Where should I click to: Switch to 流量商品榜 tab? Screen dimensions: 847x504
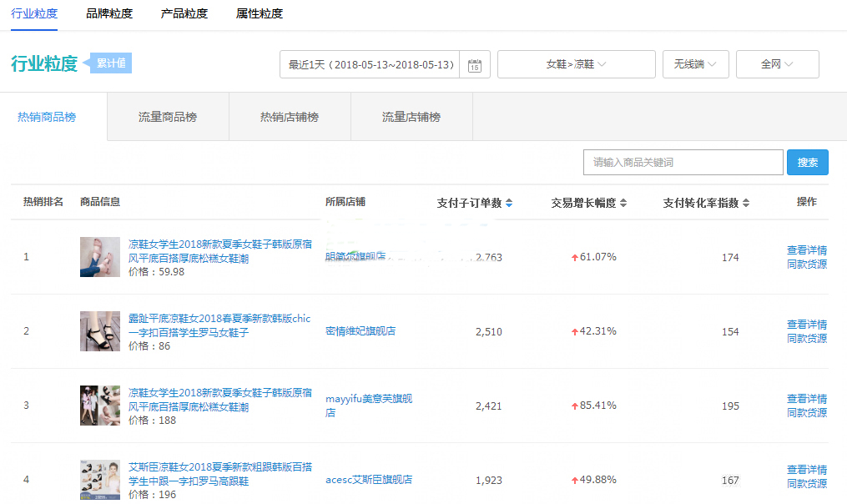click(168, 117)
